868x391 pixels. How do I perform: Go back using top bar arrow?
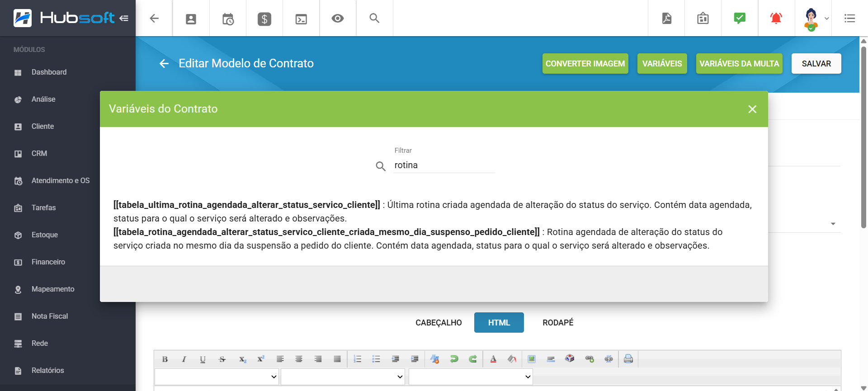154,18
